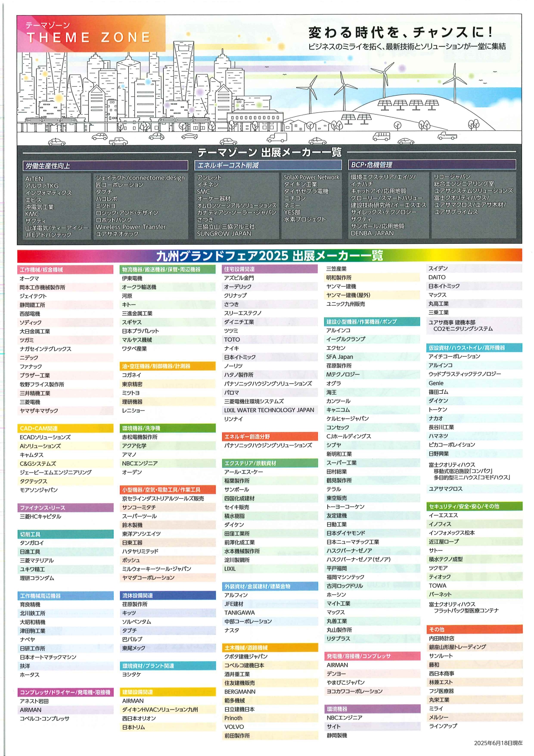Viewport: 534px width, 756px height.
Task: Select "Wireless Power Transfer" in the list
Action: (x=130, y=227)
